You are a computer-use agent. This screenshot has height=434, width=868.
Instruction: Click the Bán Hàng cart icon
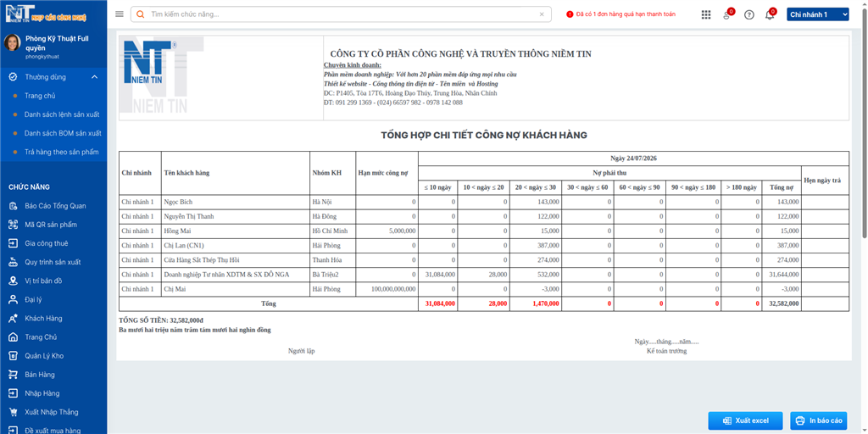click(13, 375)
